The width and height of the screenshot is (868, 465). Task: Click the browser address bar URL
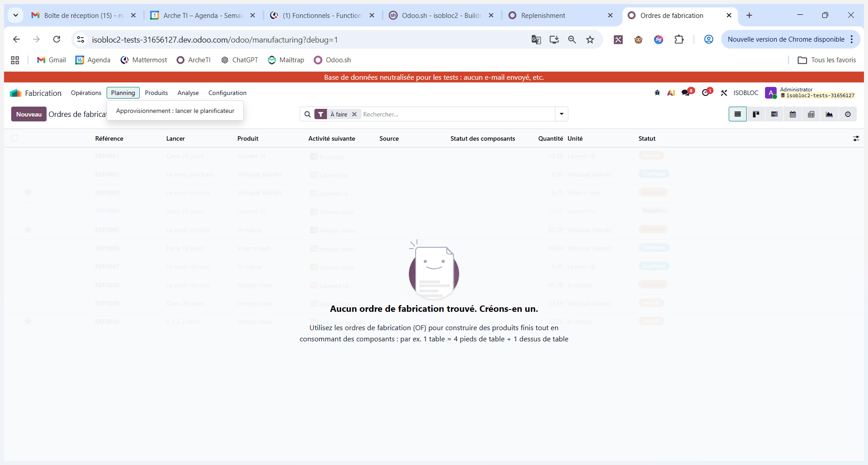(x=215, y=39)
